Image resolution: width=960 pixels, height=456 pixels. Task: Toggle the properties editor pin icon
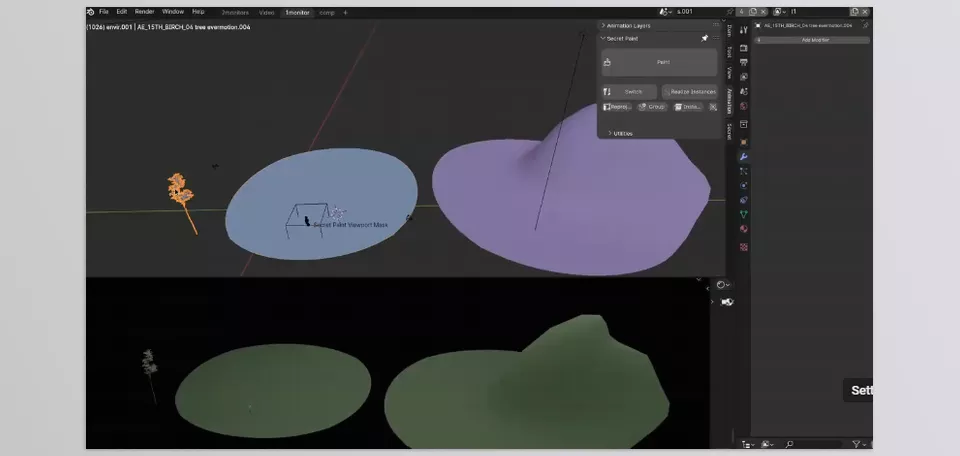click(865, 26)
